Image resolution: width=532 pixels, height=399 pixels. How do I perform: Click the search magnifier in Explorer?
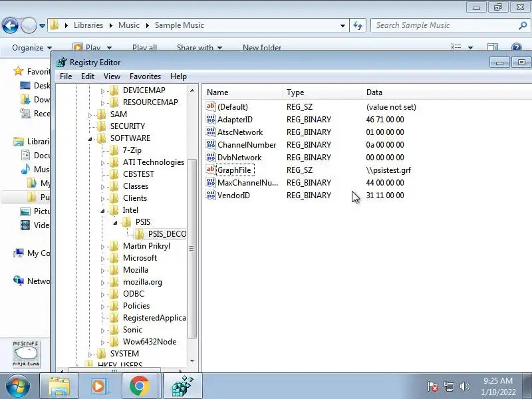click(x=523, y=25)
